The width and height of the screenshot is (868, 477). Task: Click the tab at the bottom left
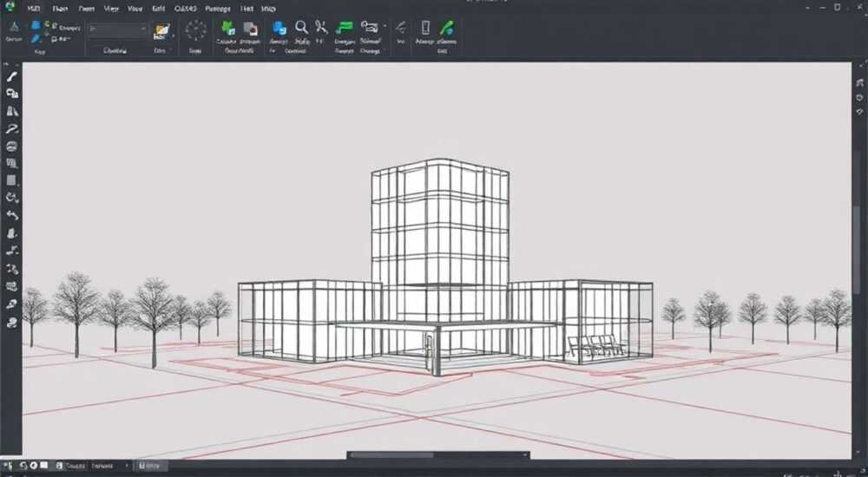click(150, 466)
